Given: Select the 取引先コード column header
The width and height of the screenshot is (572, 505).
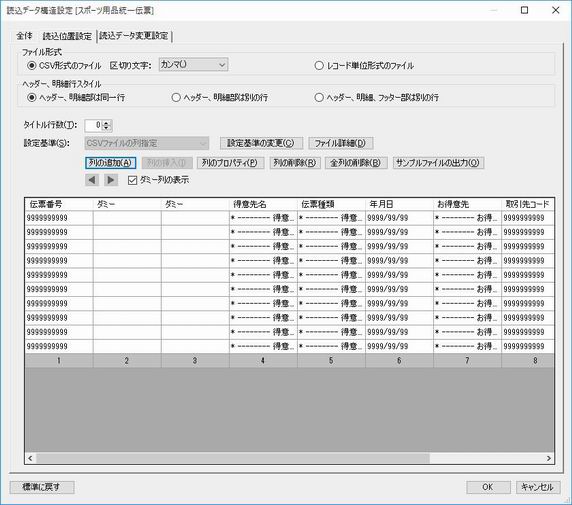Looking at the screenshot, I should point(528,204).
